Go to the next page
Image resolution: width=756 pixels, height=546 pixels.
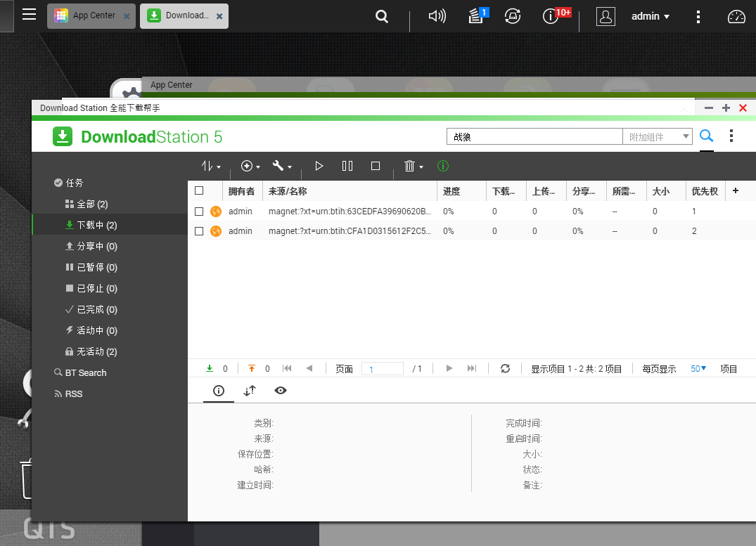pyautogui.click(x=449, y=369)
